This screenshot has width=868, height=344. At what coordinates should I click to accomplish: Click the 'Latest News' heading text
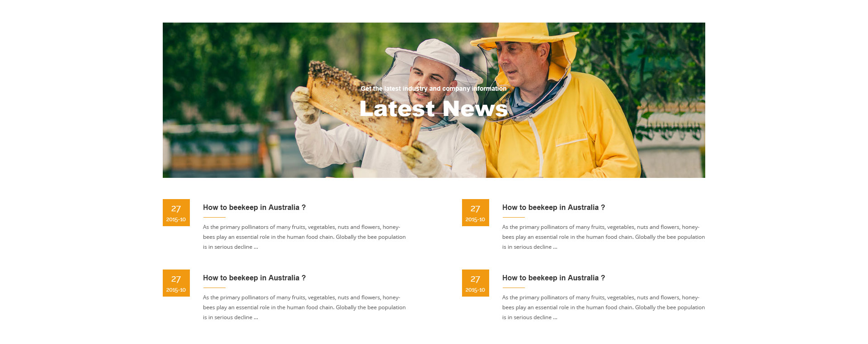[x=434, y=109]
